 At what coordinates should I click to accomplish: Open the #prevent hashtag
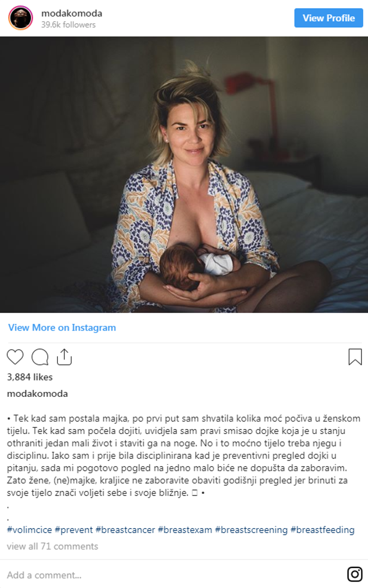point(73,530)
